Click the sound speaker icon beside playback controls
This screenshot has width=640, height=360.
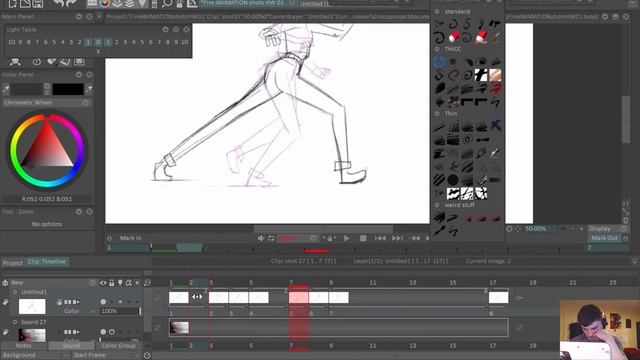261,238
